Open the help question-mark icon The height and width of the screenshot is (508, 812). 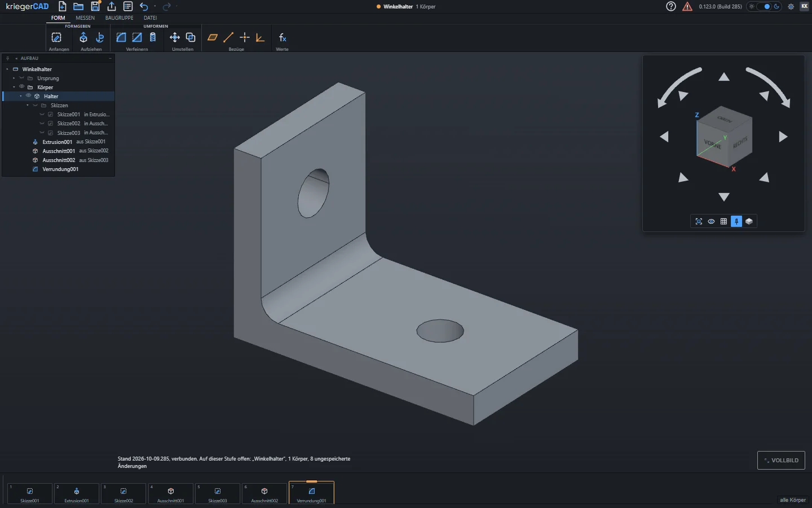671,6
